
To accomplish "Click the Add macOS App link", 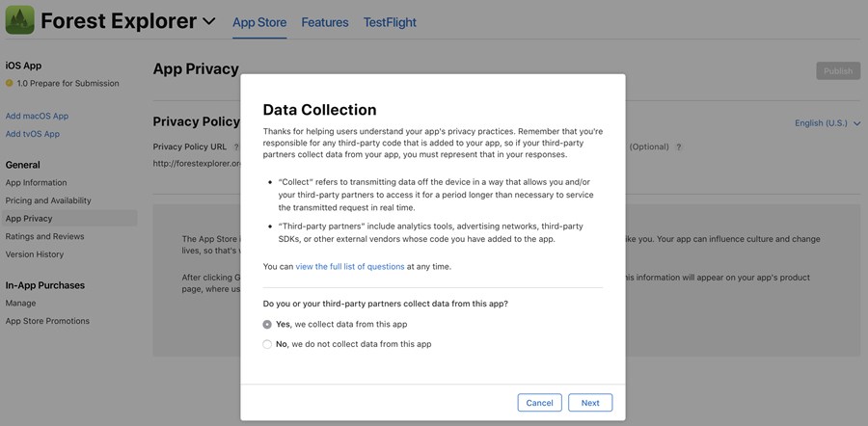I will pyautogui.click(x=37, y=116).
